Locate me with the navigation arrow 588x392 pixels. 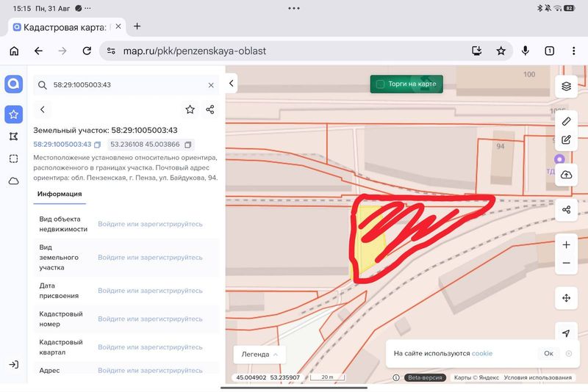[x=566, y=333]
